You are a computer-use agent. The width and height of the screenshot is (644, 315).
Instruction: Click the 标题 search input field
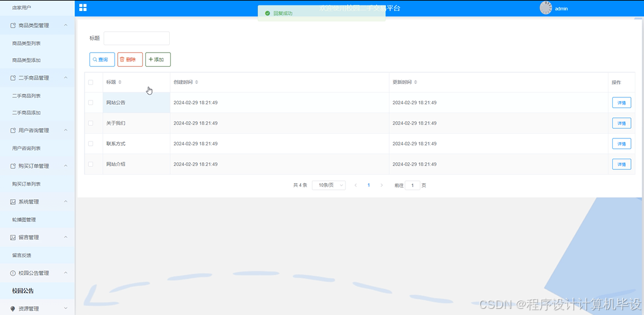click(137, 38)
